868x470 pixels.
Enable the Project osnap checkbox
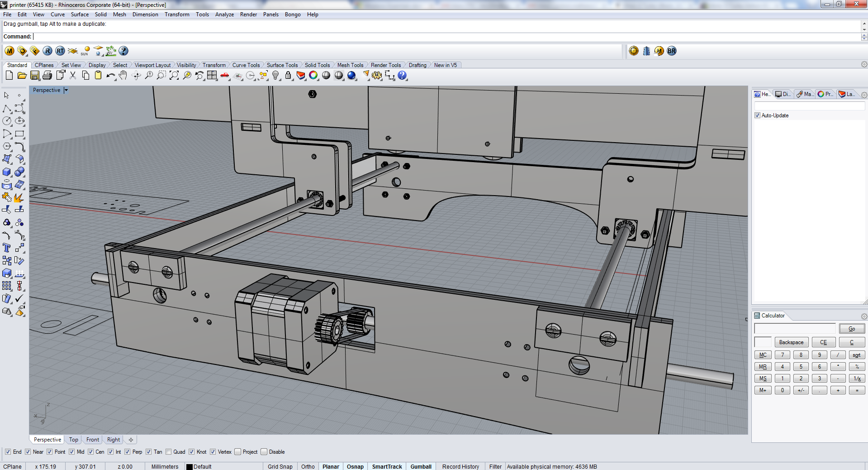[x=238, y=452]
